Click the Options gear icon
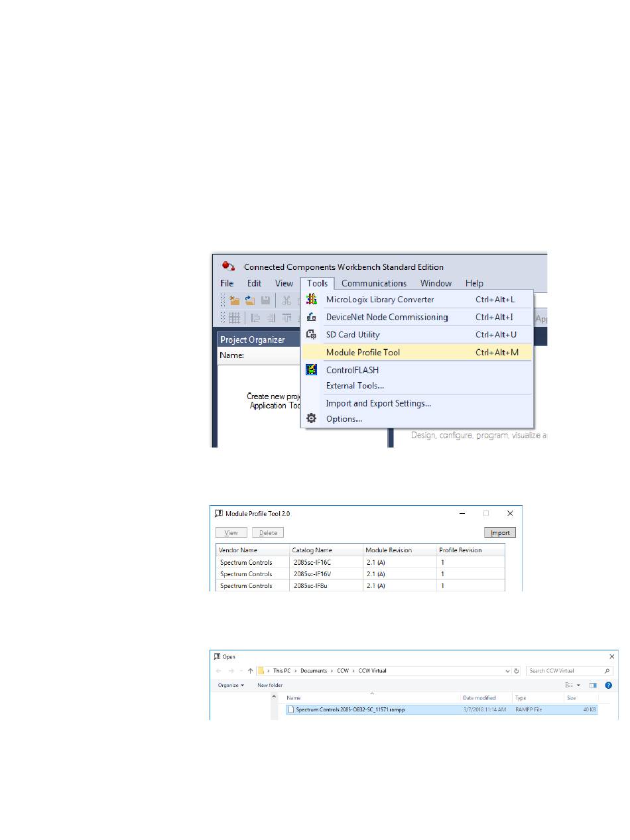The height and width of the screenshot is (840, 630). (311, 419)
